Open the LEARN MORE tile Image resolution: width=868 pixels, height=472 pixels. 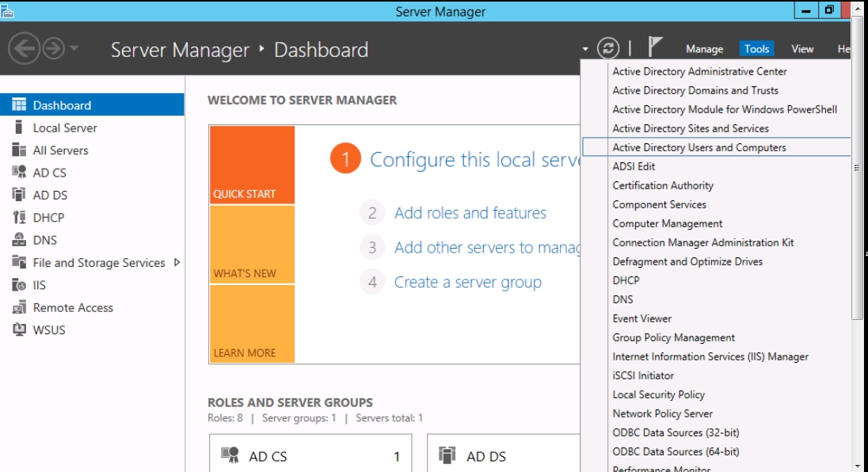252,324
